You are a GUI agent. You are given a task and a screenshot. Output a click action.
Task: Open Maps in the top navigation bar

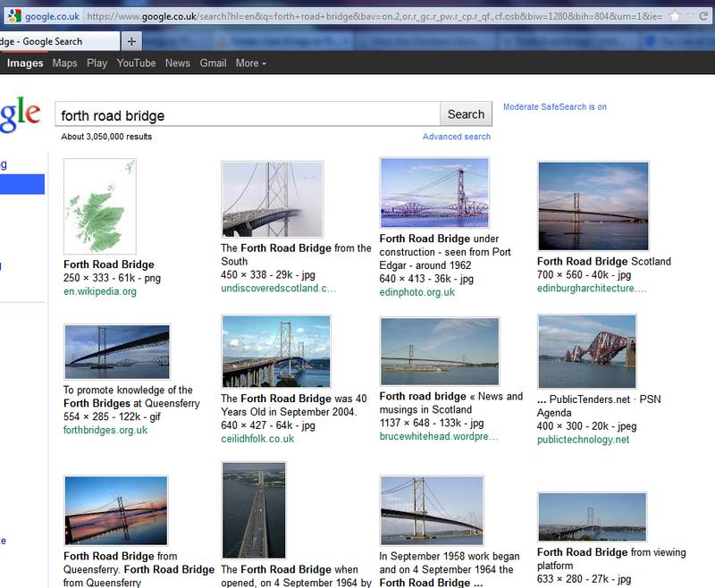(x=64, y=63)
